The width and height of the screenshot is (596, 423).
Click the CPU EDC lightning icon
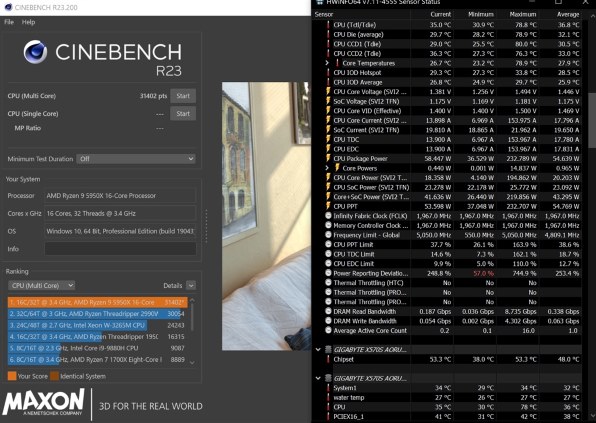tap(328, 149)
